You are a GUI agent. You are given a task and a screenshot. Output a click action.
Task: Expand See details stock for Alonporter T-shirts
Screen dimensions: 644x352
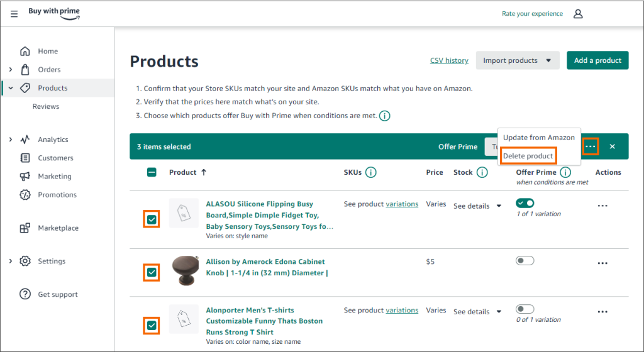tap(477, 312)
